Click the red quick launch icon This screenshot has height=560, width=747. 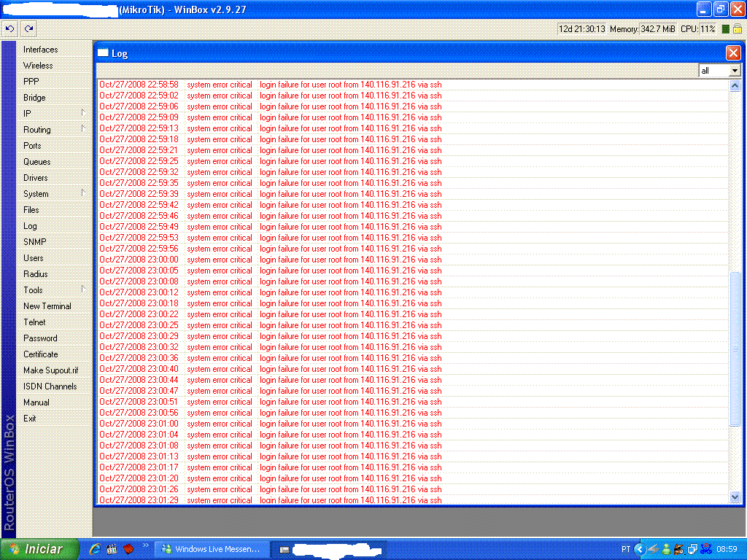click(x=128, y=549)
